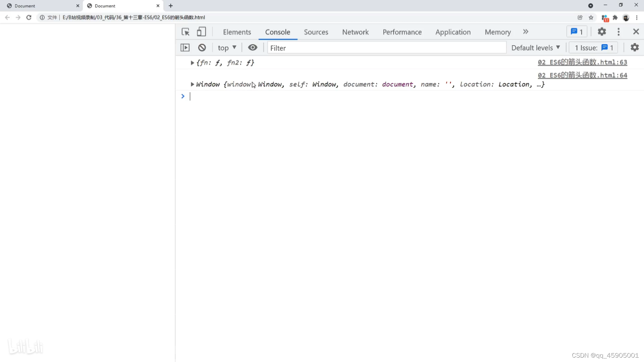Open the DevTools three-dot customize menu
Screen dimensions: 644x362
(x=619, y=32)
